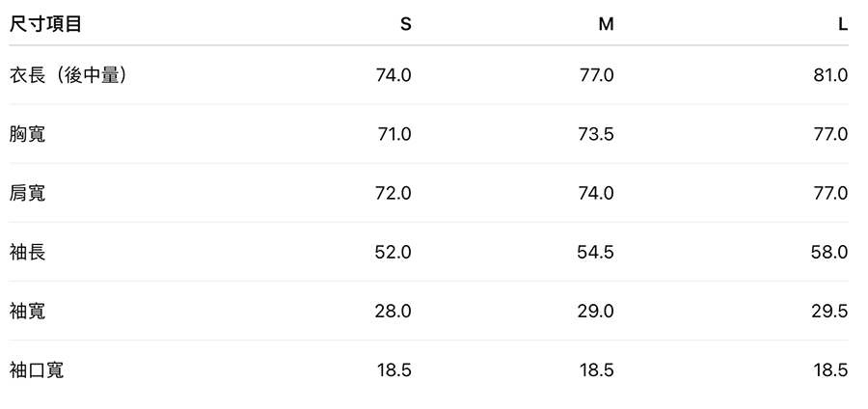868x409 pixels.
Task: Select the M size 袖寬 value 29.0
Action: tap(595, 311)
